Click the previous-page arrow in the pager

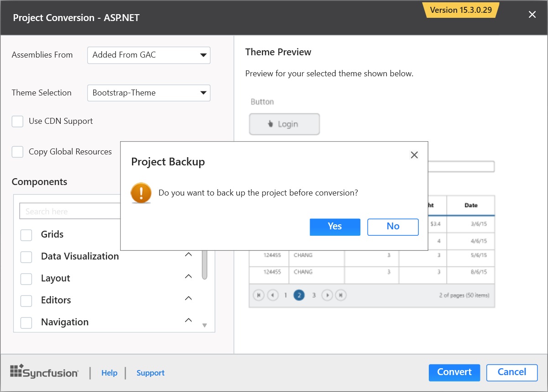point(273,295)
